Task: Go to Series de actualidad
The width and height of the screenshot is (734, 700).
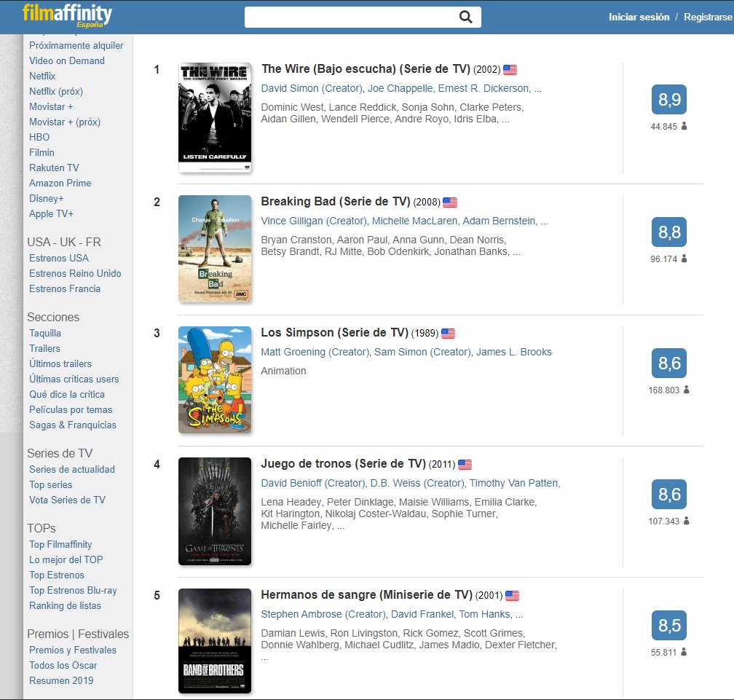Action: pyautogui.click(x=72, y=469)
